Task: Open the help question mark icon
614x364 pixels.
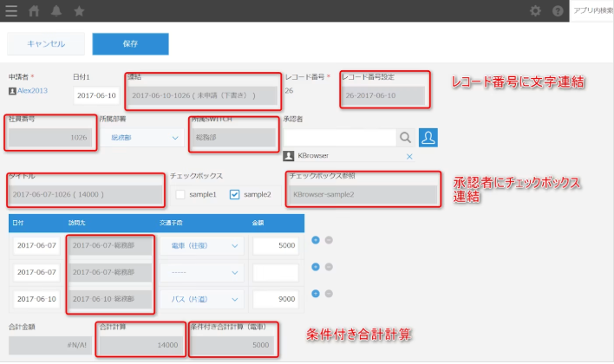Action: (x=558, y=10)
